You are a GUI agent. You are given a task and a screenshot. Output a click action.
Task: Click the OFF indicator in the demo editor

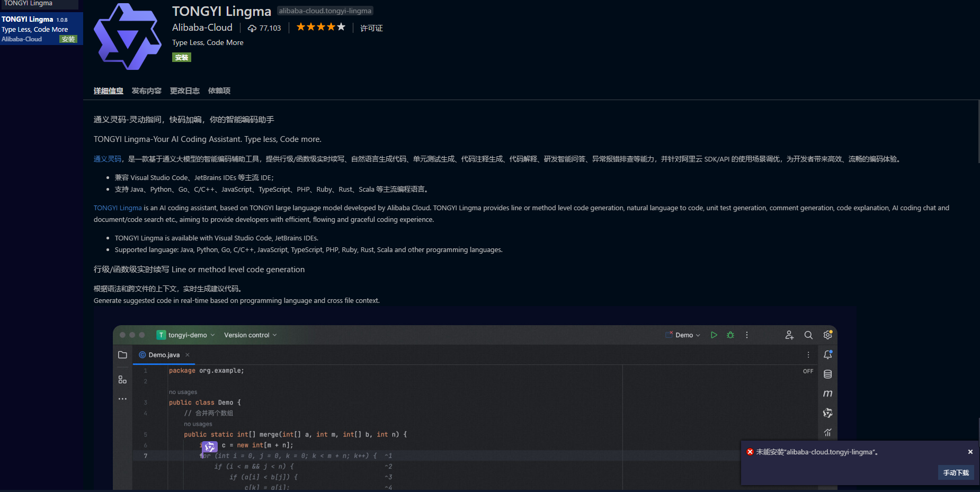point(808,371)
